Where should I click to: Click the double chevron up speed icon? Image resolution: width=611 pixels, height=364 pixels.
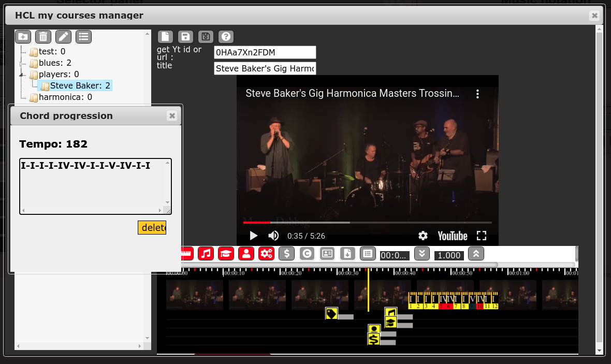[476, 254]
